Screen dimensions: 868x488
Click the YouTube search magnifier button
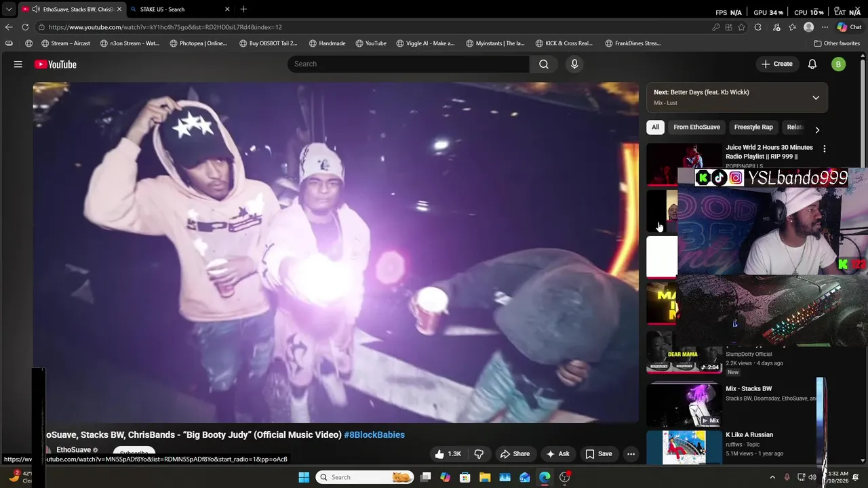pos(544,64)
